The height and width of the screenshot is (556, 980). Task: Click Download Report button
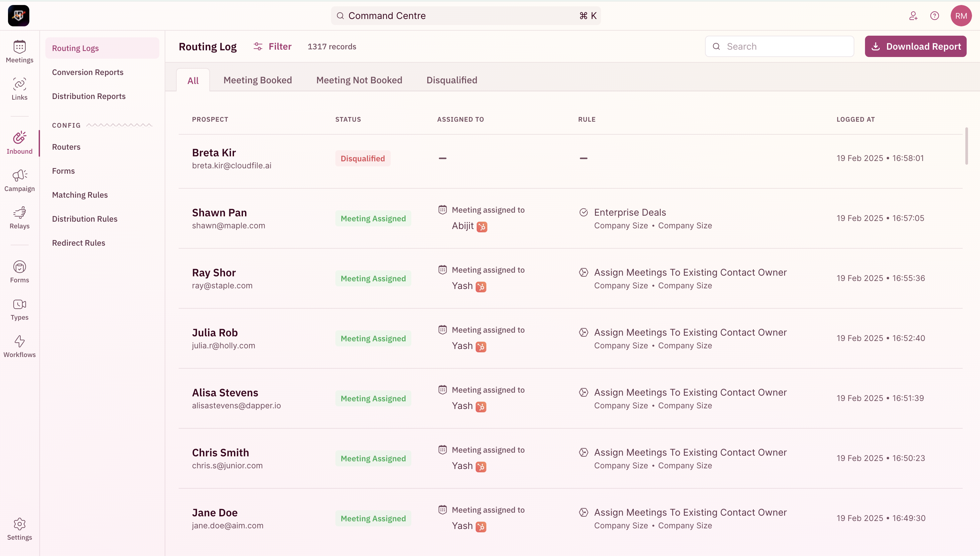(x=915, y=47)
